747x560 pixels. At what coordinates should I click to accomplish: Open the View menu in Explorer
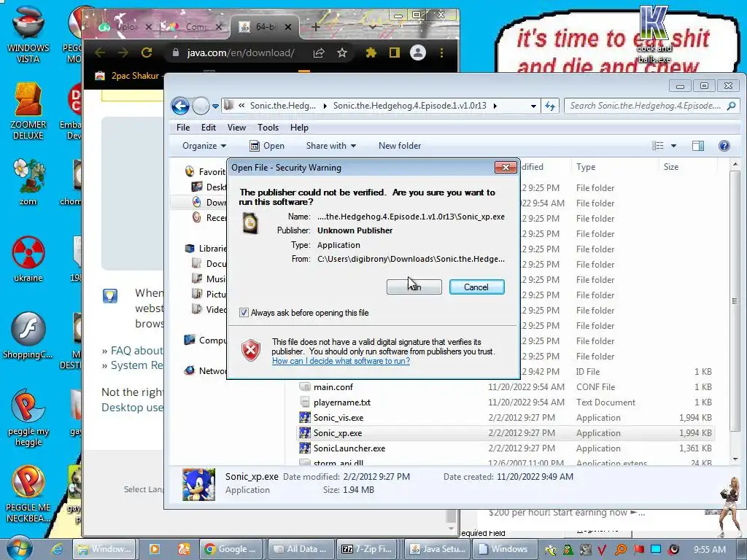(x=236, y=128)
